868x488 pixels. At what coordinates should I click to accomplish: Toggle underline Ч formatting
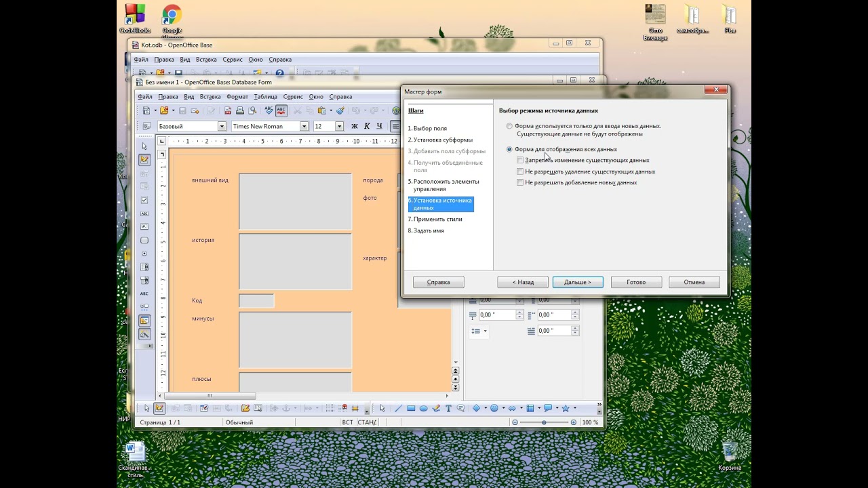click(379, 126)
